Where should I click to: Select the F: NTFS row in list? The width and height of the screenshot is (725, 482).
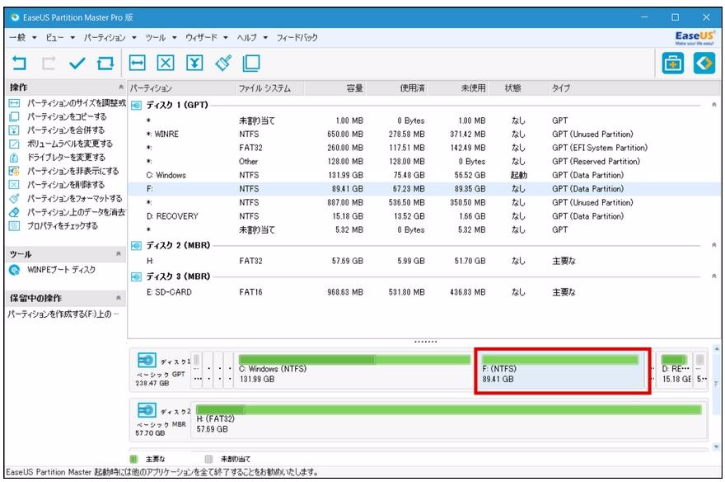click(424, 189)
